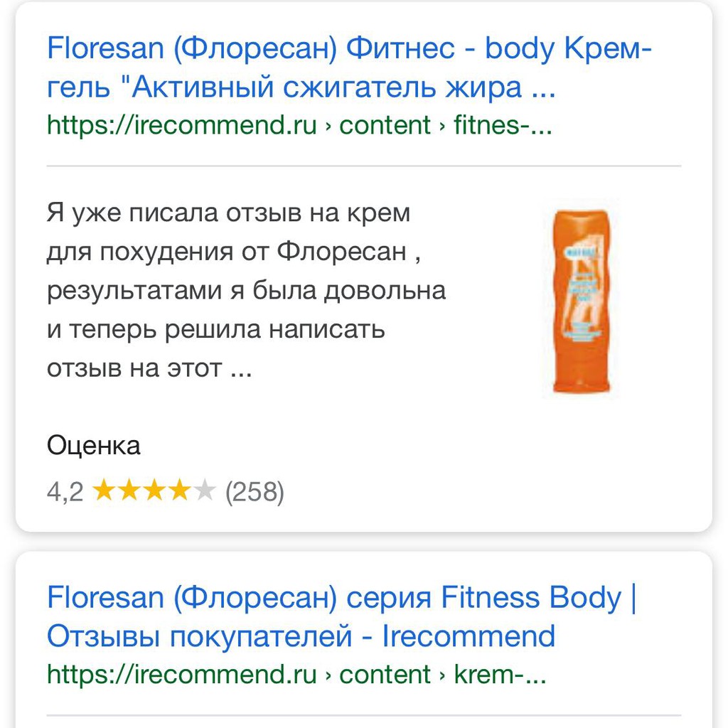Click the "fitnes-..." breadcrumb in first URL

[502, 125]
